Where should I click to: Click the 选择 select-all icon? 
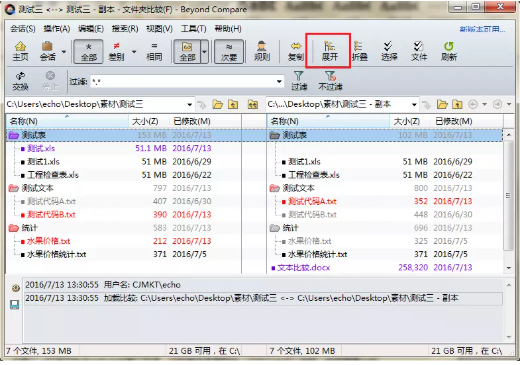click(389, 51)
